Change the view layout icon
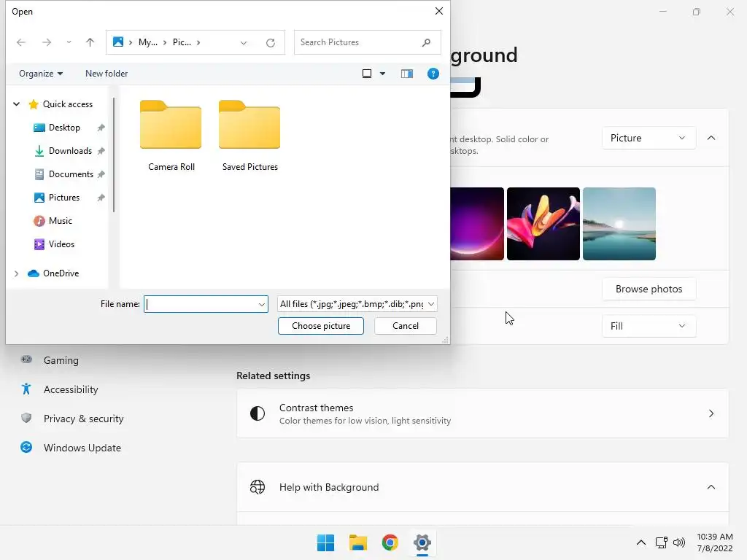747x560 pixels. (367, 74)
